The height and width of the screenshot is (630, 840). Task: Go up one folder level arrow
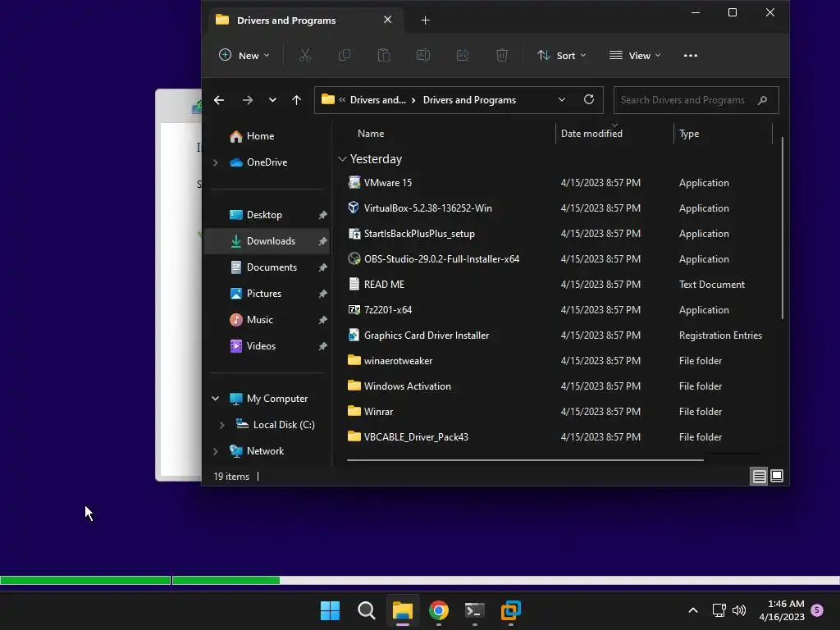(x=296, y=100)
